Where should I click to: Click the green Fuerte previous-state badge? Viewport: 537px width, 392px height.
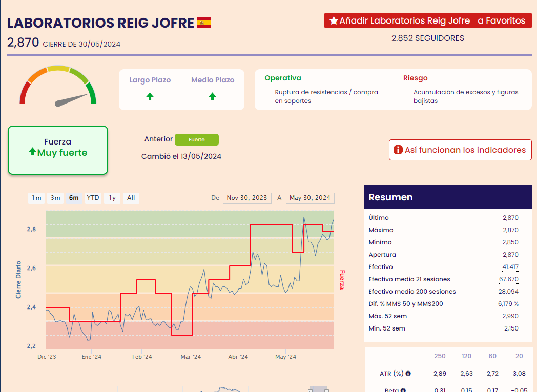point(197,139)
